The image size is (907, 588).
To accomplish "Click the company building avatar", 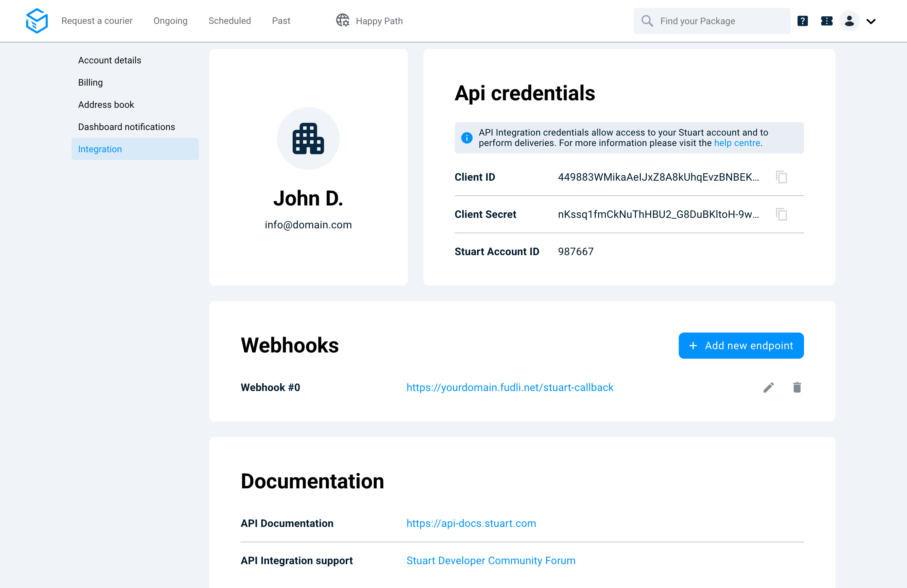I will [308, 139].
